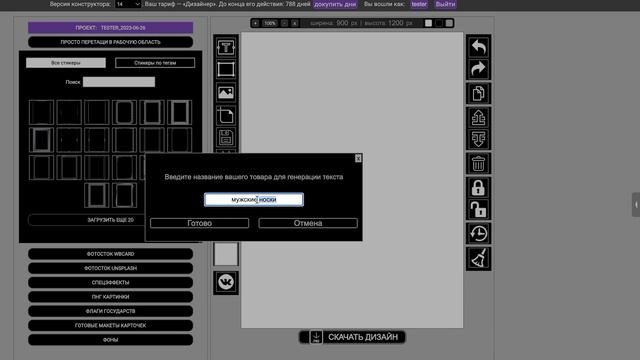This screenshot has width=640, height=360.
Task: Click ПРОСТО ПЕРЕТАЩИ В РАБОЧУЮ ОБЛАСТЬ bar
Action: (111, 42)
